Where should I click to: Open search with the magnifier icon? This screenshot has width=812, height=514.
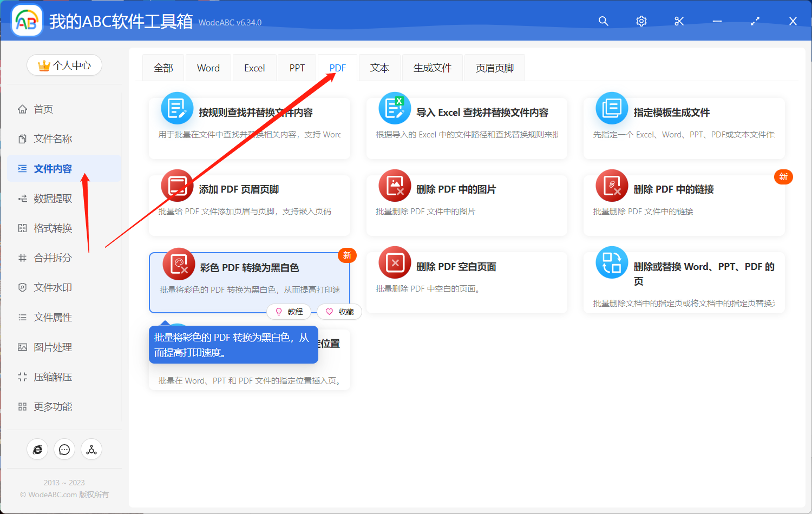click(x=603, y=21)
